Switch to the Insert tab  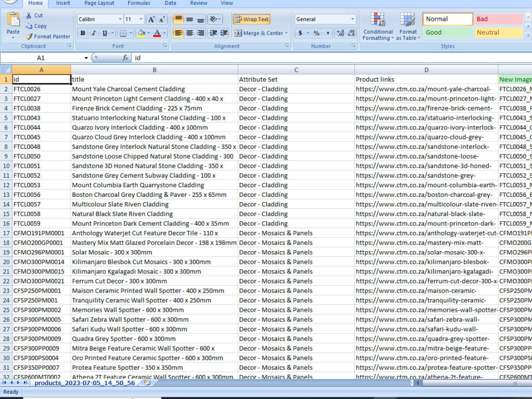click(63, 3)
